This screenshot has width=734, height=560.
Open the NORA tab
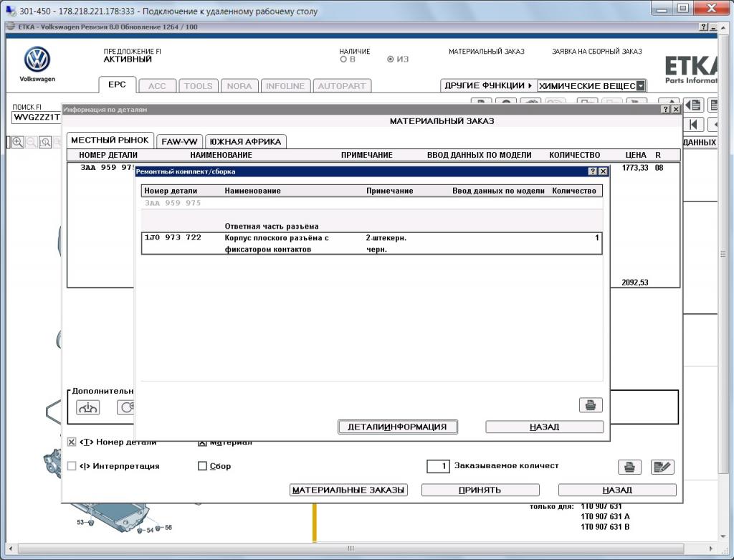pos(239,86)
